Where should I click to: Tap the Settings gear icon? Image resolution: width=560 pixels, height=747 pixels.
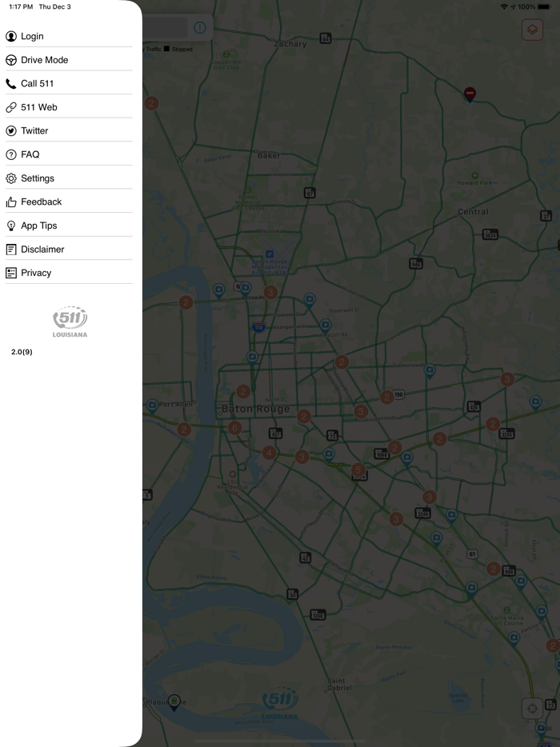11,178
